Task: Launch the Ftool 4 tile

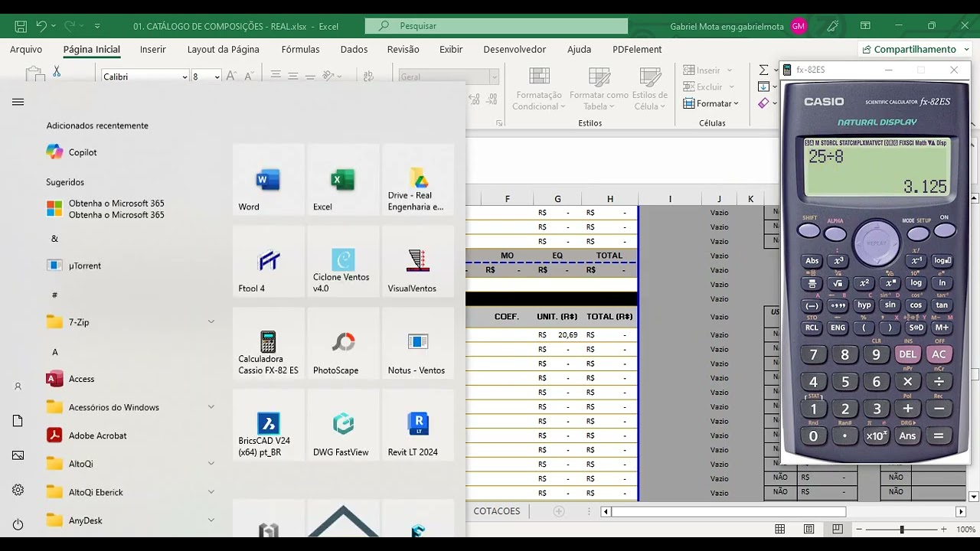Action: pos(268,262)
